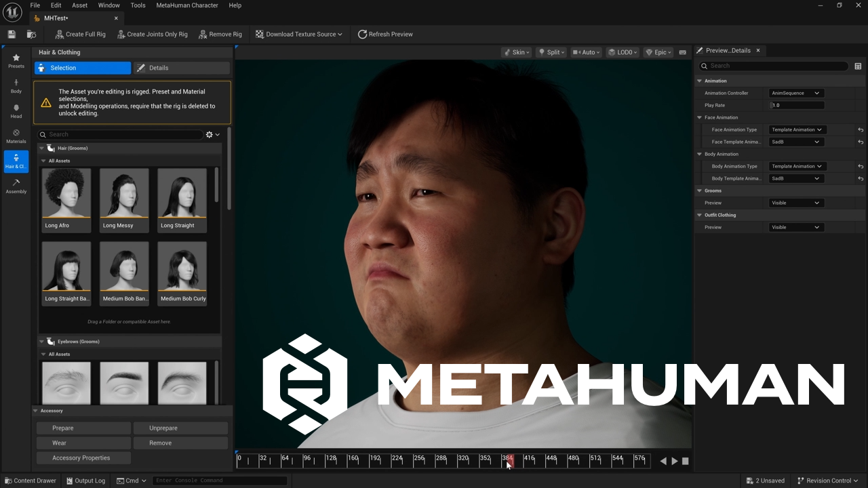
Task: Reset Face Animation Type to default
Action: [860, 129]
